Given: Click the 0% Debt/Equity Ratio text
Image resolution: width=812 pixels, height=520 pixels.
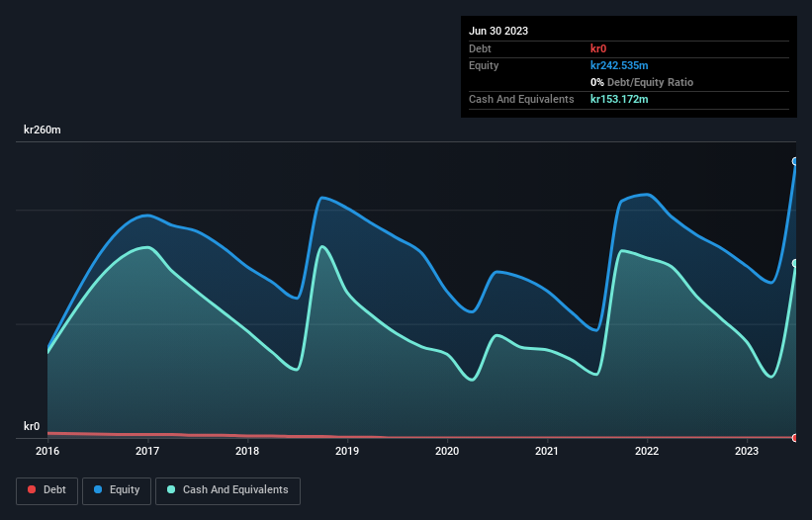Looking at the screenshot, I should [642, 82].
